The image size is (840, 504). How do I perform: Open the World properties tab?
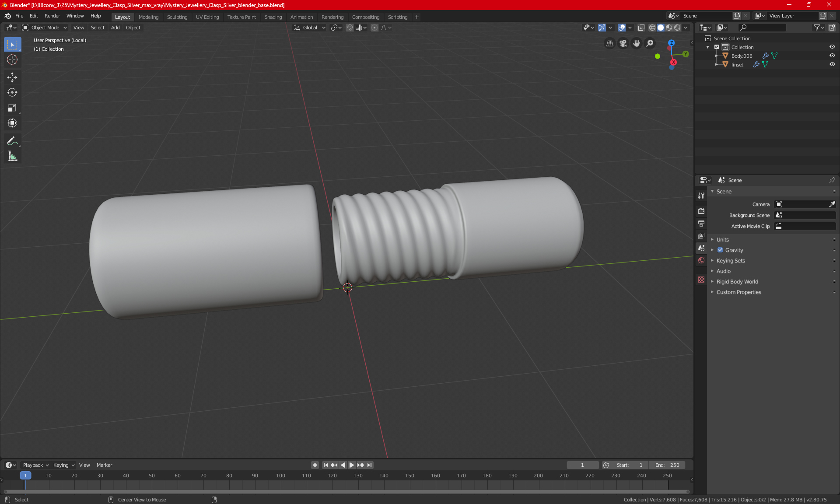701,260
